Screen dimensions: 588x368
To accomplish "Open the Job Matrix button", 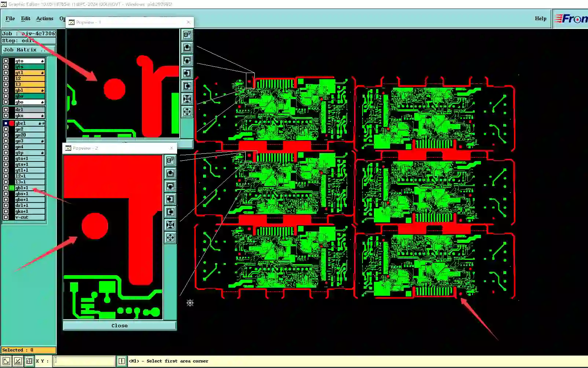I will 29,50.
